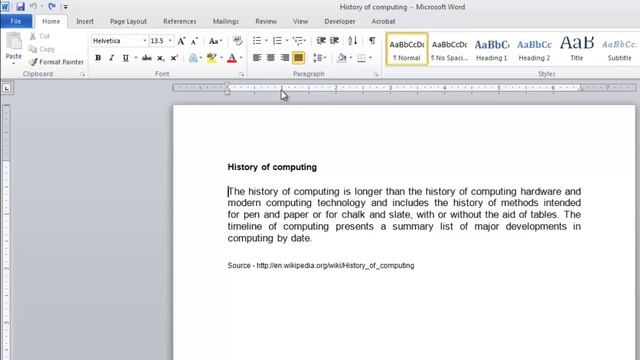Open the font color dropdown arrow
Screen dimensions: 640x360
point(241,58)
